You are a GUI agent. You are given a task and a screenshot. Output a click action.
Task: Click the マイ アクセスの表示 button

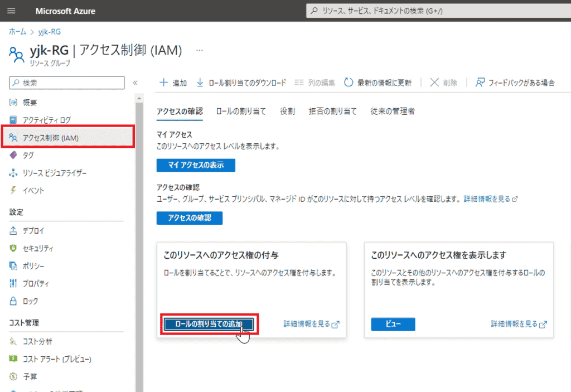196,165
